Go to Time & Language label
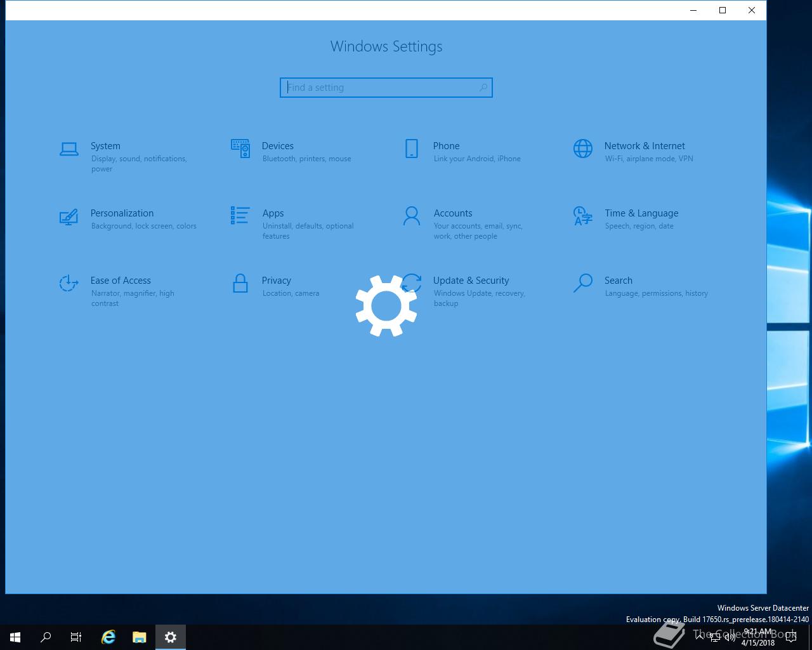812x650 pixels. point(641,213)
